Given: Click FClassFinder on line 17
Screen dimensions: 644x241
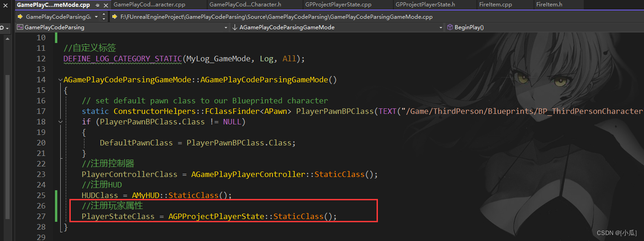Looking at the screenshot, I should tap(232, 111).
